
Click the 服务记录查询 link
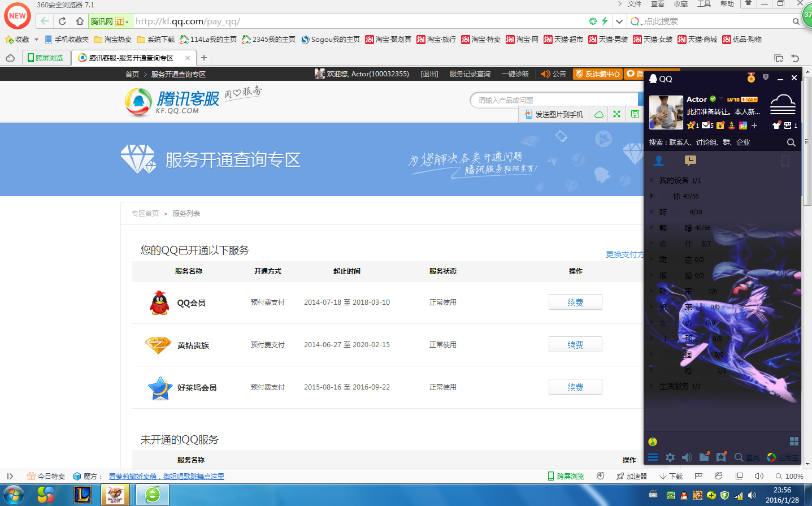(470, 74)
